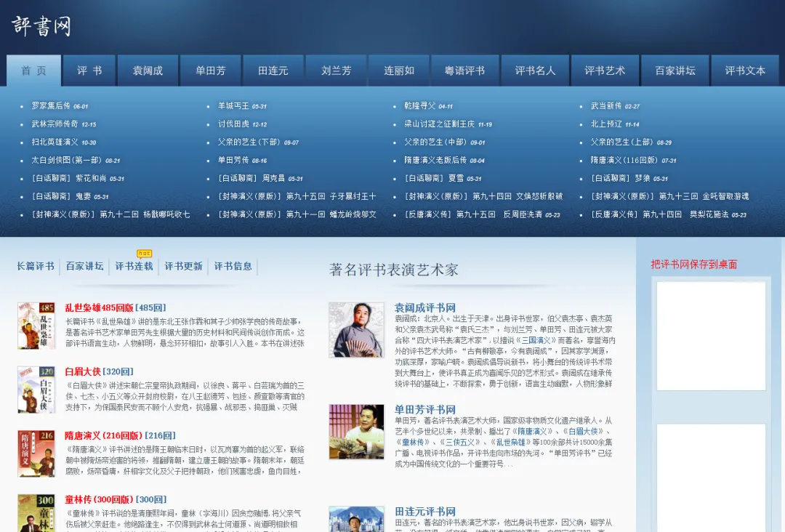This screenshot has width=785, height=532.
Task: Click the 白眉大侠 book cover thumbnail
Action: tap(36, 390)
